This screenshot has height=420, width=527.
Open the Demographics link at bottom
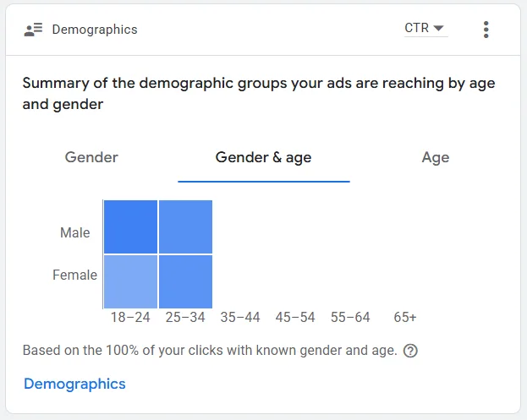coord(74,384)
